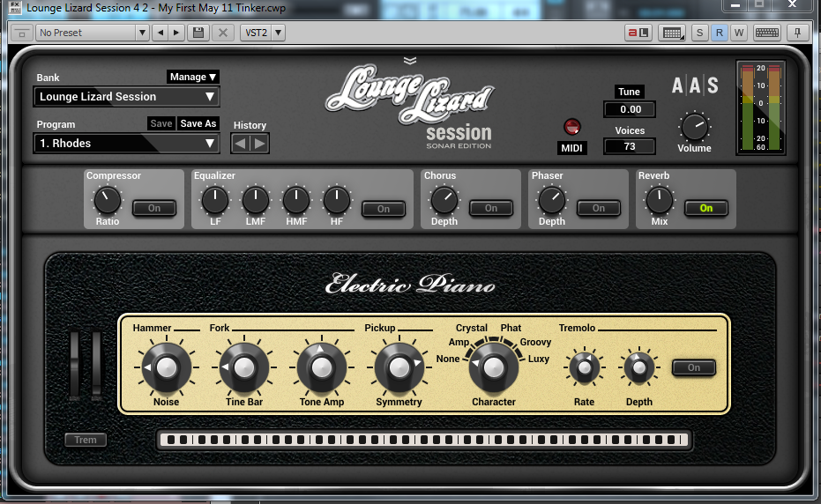This screenshot has width=821, height=504.
Task: Go to previous preset with left arrow
Action: (x=160, y=33)
